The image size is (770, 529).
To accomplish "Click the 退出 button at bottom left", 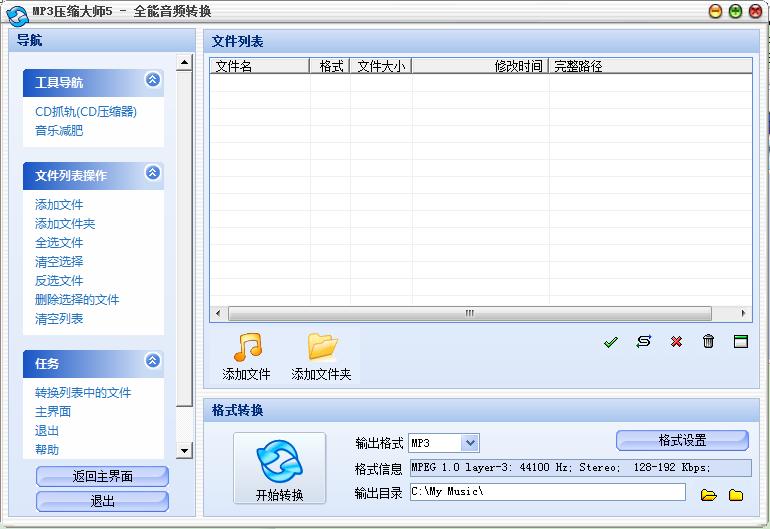I will (x=102, y=501).
